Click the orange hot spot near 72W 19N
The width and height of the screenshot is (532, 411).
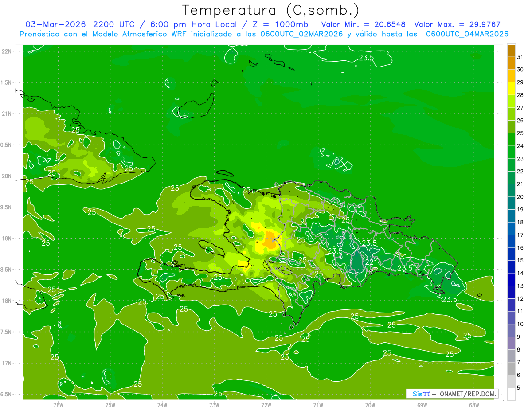click(x=270, y=241)
